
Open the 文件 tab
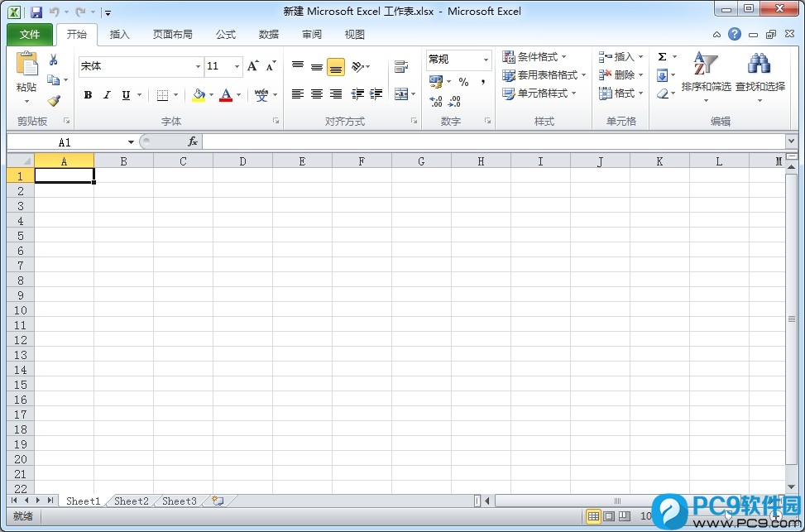(30, 35)
